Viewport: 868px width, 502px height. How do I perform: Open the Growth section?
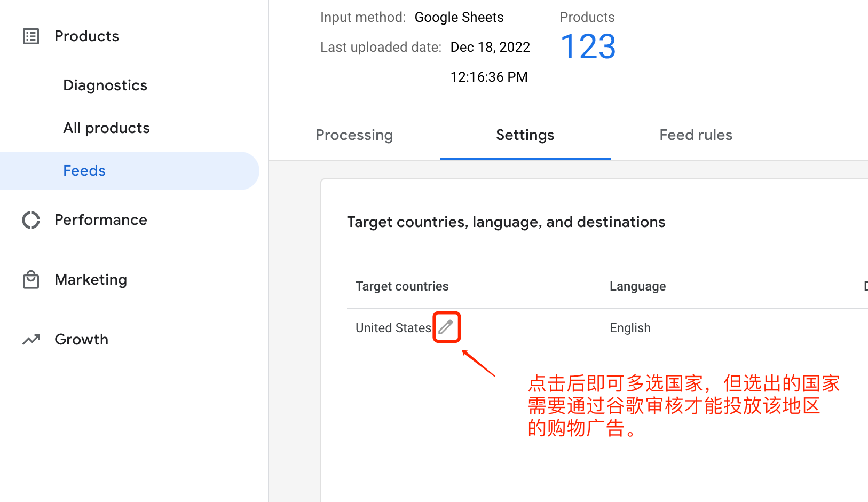click(x=81, y=340)
